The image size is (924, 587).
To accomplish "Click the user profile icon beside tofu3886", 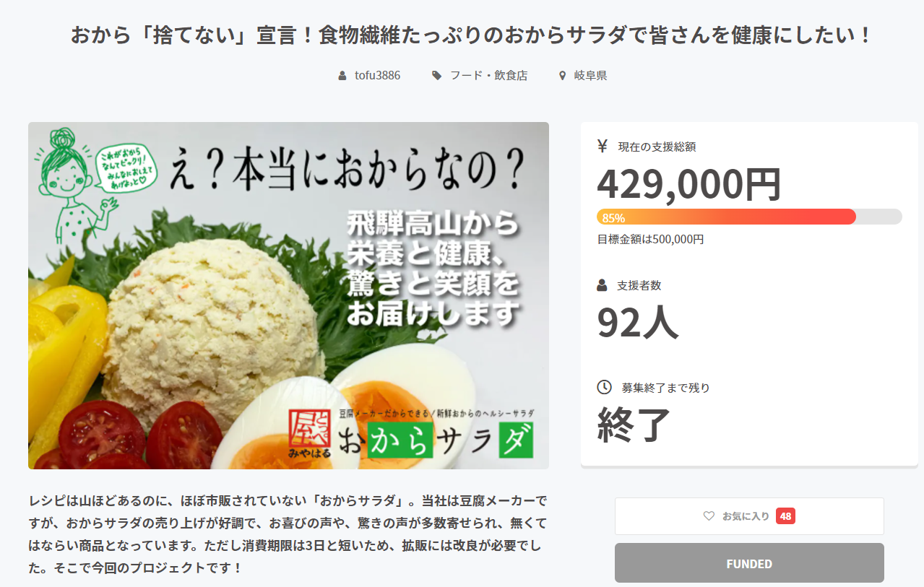I will click(342, 76).
